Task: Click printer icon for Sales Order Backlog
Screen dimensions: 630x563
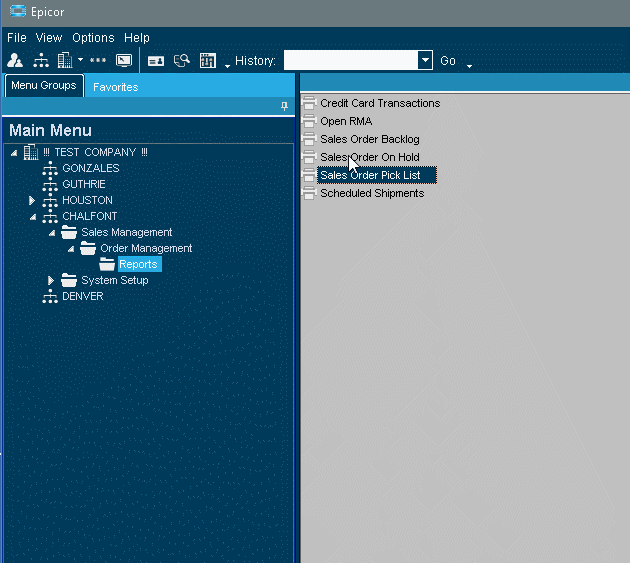Action: (x=309, y=139)
